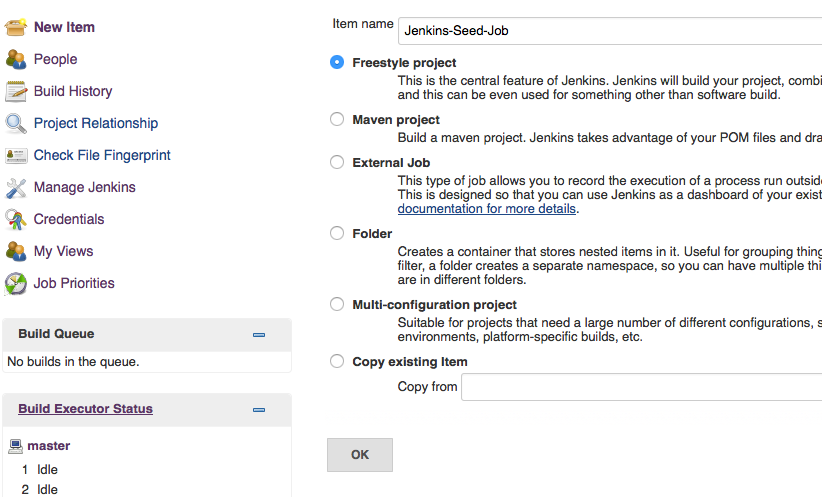Click the Manage Jenkins tools icon
822x497 pixels.
(16, 187)
